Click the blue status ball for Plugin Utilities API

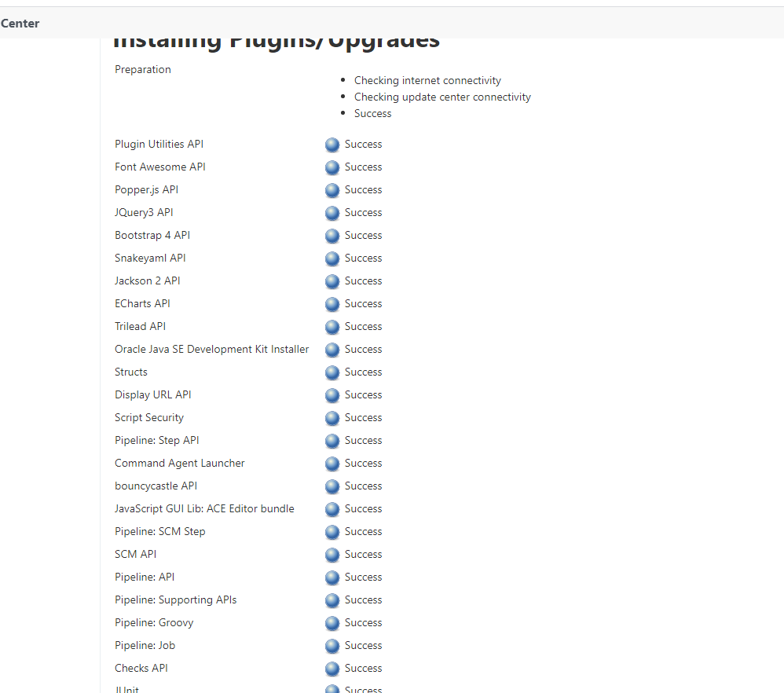[332, 145]
